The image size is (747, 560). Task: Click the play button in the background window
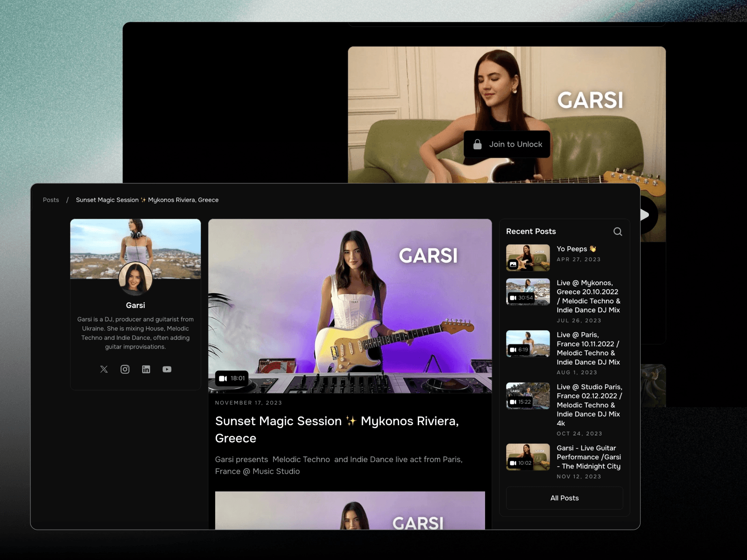point(647,215)
